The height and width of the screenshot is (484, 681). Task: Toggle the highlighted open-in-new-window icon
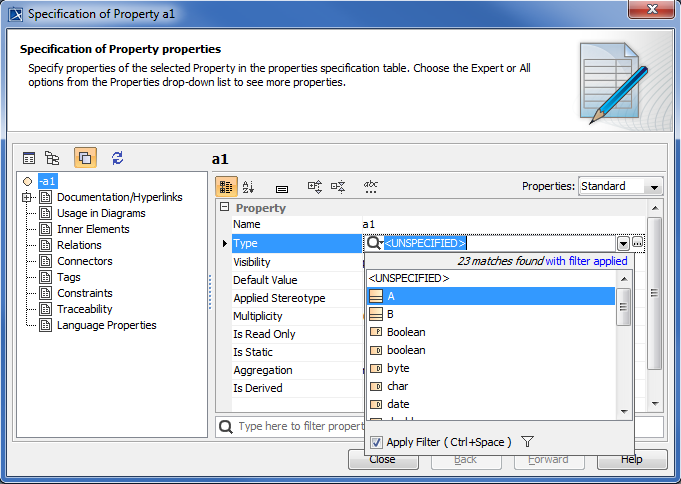(x=85, y=157)
